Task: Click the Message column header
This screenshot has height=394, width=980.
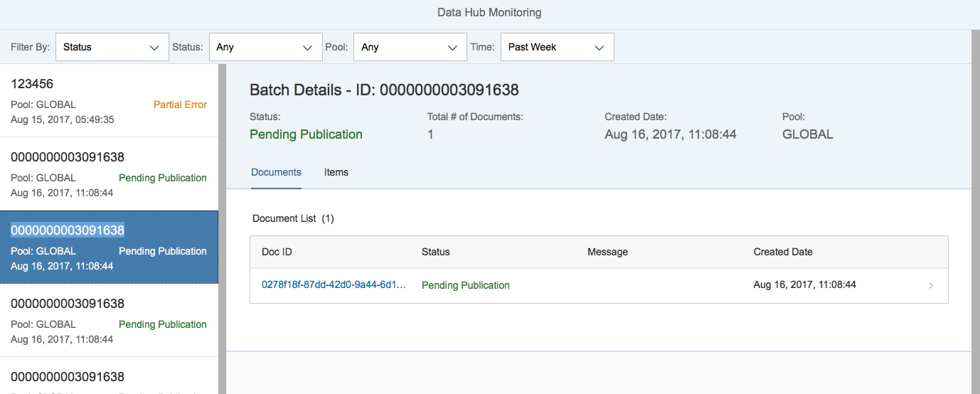Action: point(607,252)
